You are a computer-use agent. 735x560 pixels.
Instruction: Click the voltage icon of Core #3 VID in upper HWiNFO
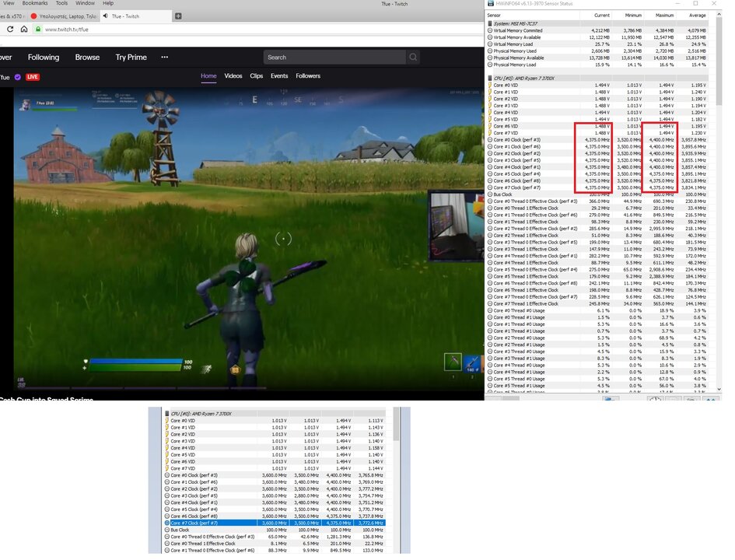(490, 106)
